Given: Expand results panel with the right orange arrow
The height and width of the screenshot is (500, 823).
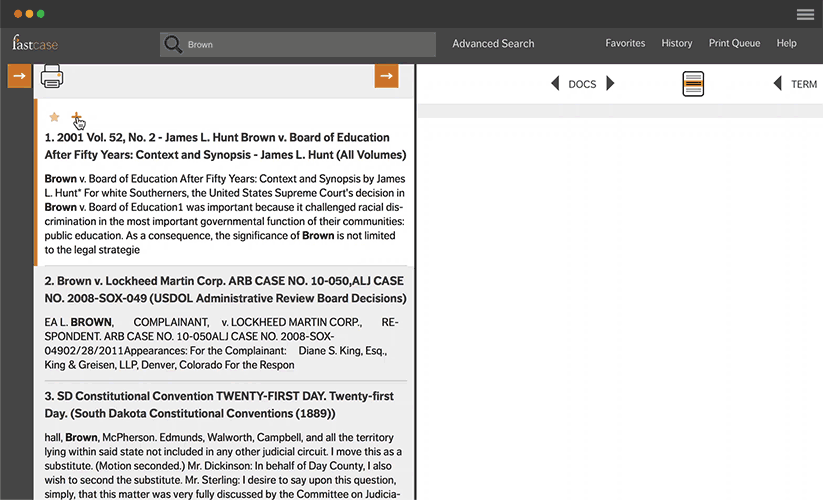Looking at the screenshot, I should click(x=387, y=76).
